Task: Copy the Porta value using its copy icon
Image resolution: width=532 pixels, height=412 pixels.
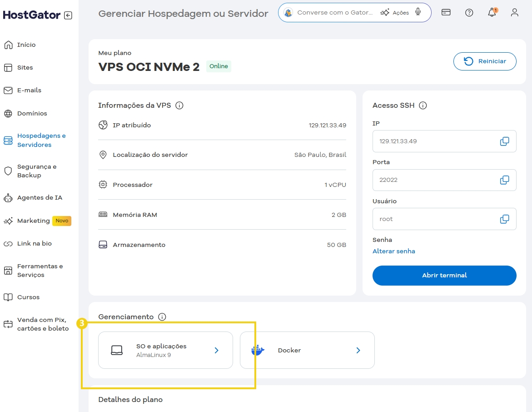Action: (504, 180)
